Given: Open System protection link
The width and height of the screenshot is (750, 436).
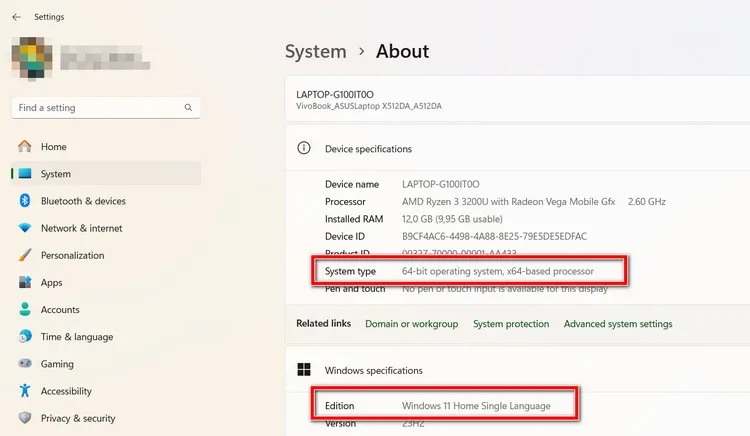Looking at the screenshot, I should pyautogui.click(x=511, y=324).
